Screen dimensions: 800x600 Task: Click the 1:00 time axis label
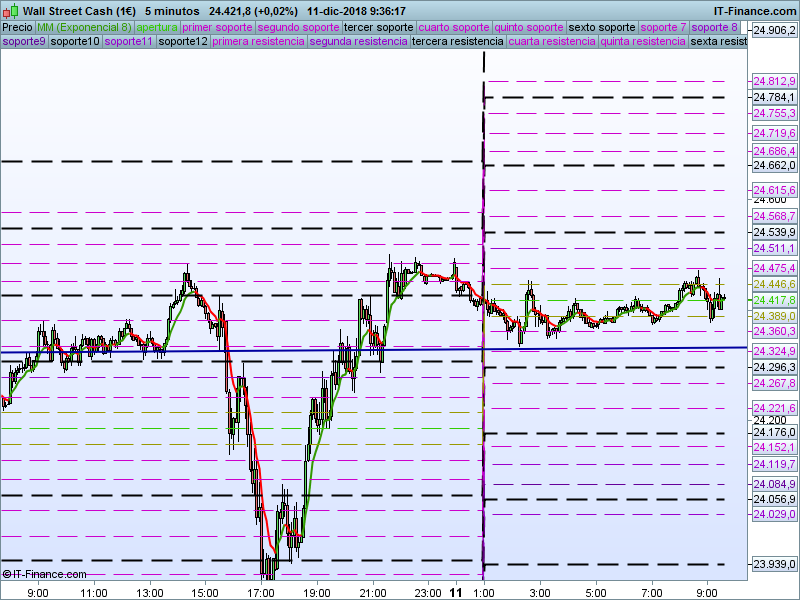coord(484,593)
